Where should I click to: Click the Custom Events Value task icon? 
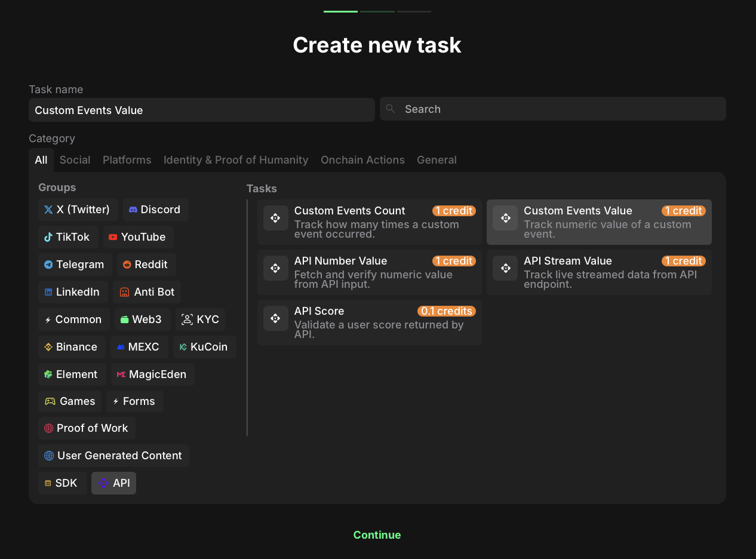[505, 218]
